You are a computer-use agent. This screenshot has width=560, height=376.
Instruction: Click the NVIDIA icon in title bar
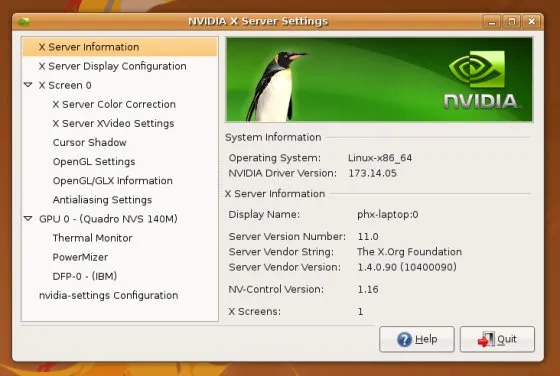tap(24, 22)
